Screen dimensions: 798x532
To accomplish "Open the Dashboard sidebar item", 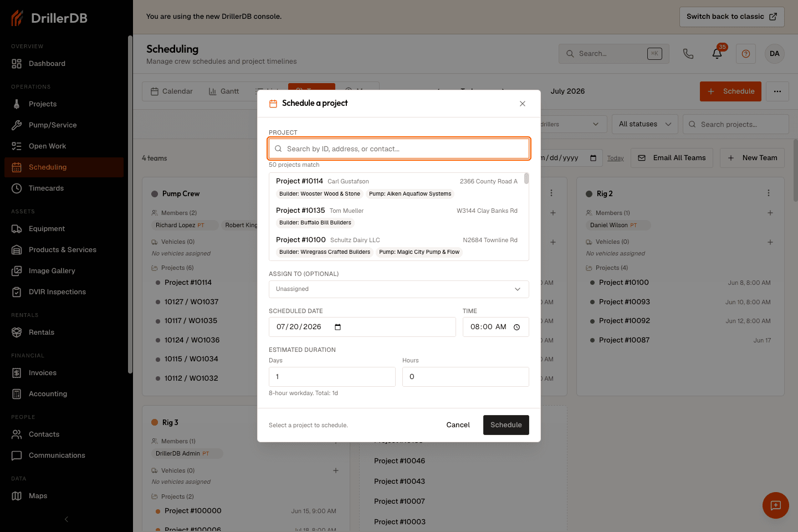I will pyautogui.click(x=64, y=64).
